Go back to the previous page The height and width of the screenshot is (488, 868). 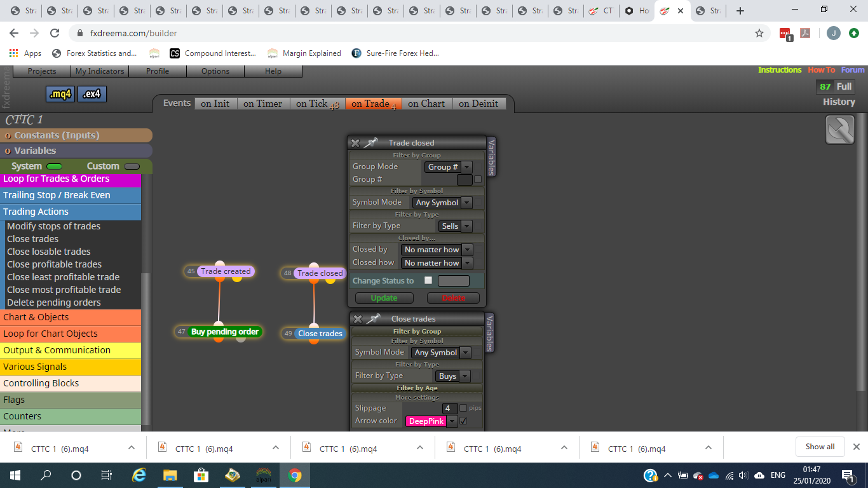click(x=14, y=33)
